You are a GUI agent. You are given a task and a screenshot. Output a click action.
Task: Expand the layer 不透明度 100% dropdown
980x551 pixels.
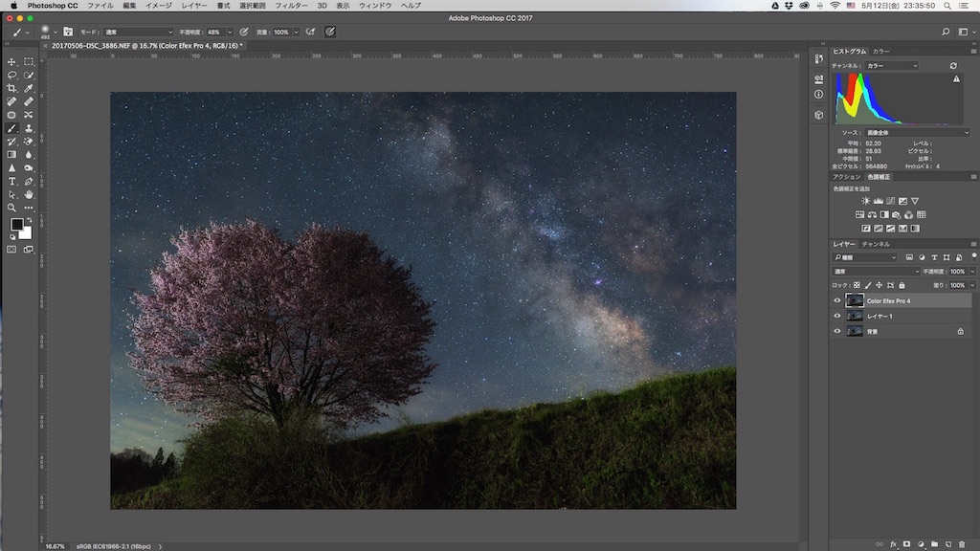coord(972,272)
